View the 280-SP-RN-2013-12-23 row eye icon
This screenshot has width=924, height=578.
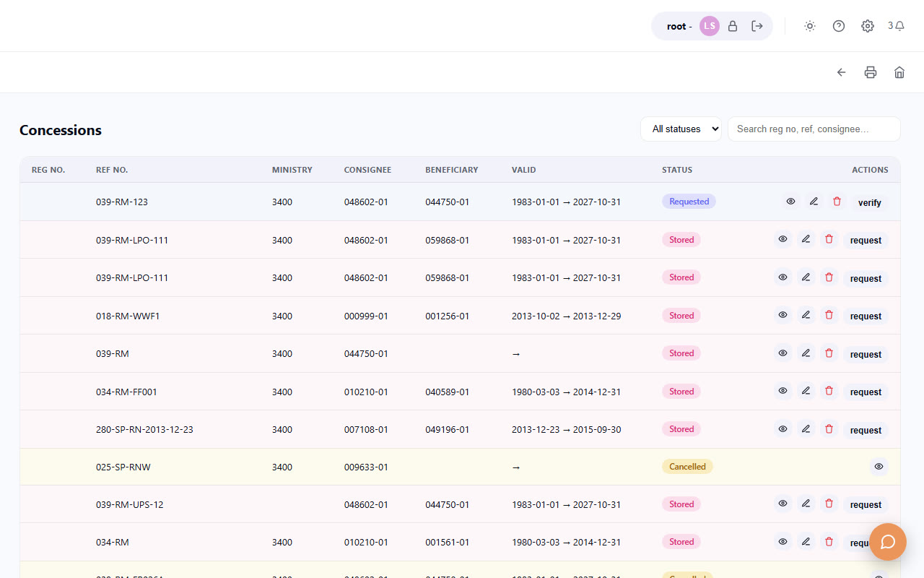[x=783, y=429]
